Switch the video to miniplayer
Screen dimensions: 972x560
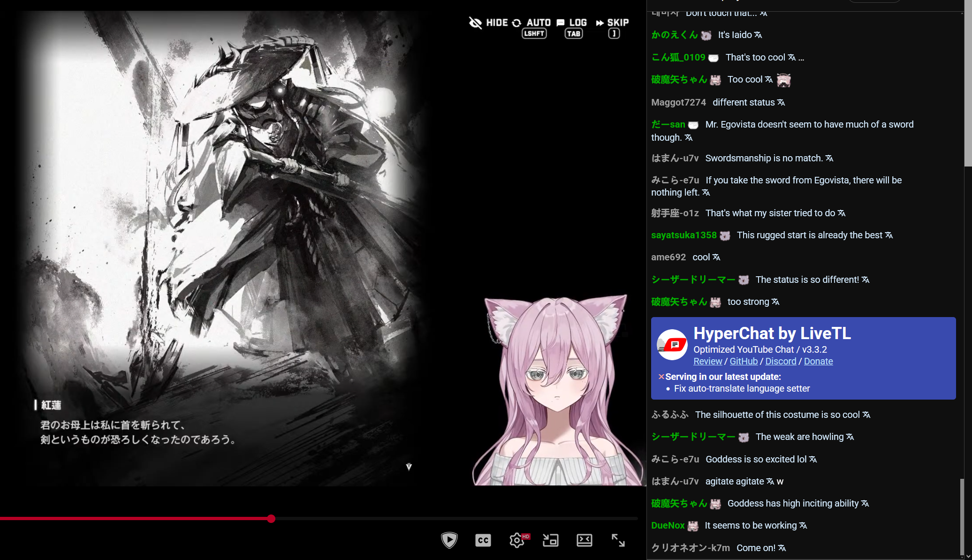point(550,540)
